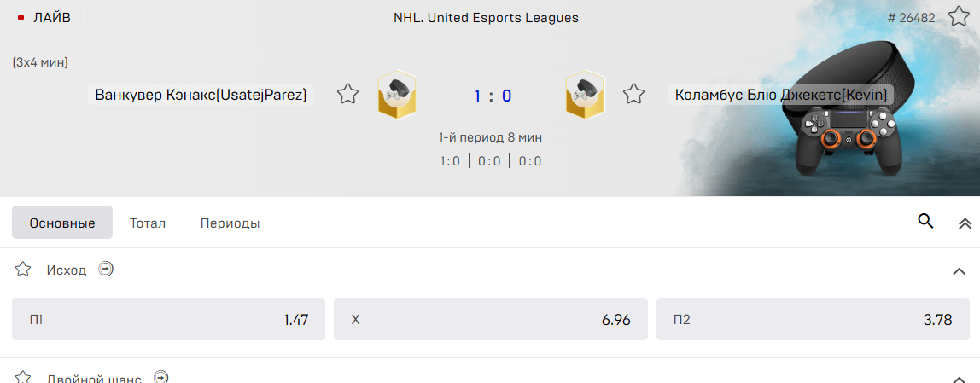980x383 pixels.
Task: Open the arrow circle icon next to Двойной шанс
Action: coord(161,377)
